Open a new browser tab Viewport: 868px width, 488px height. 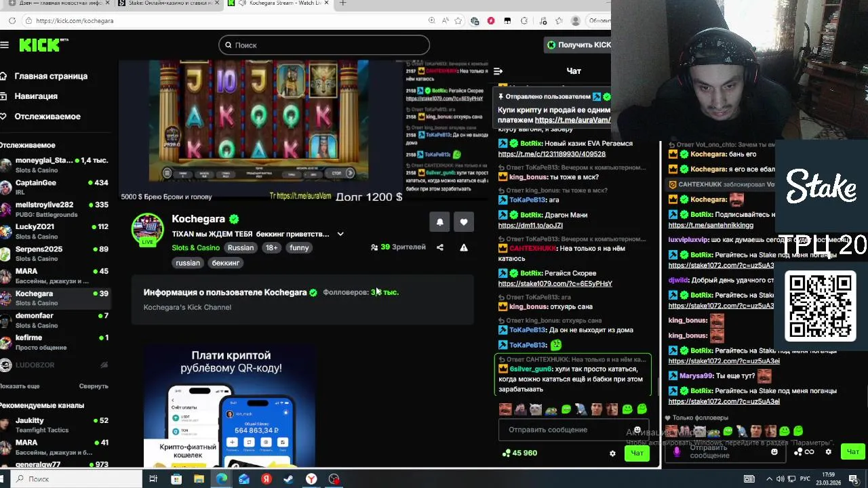(342, 3)
